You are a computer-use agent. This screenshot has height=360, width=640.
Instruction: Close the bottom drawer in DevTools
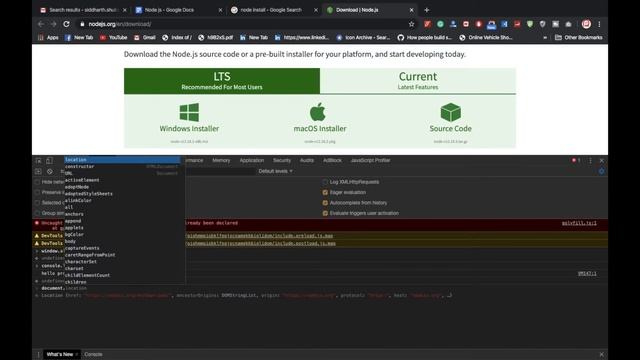[x=602, y=354]
